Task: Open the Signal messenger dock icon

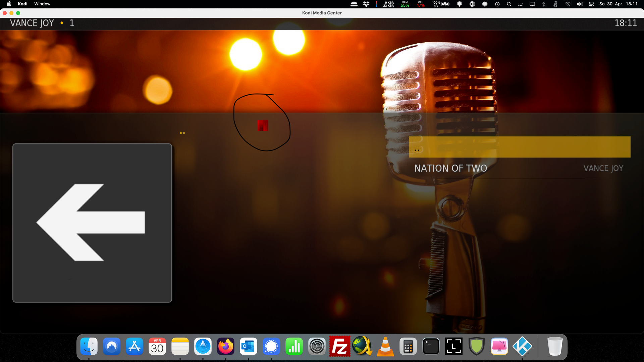Action: [x=271, y=347]
